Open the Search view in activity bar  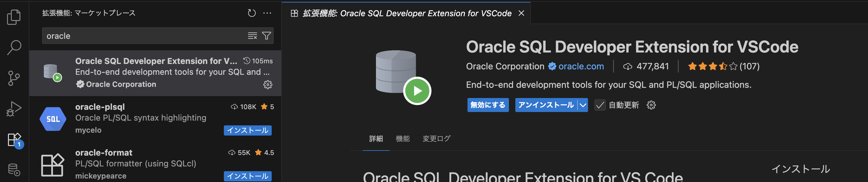(x=14, y=47)
